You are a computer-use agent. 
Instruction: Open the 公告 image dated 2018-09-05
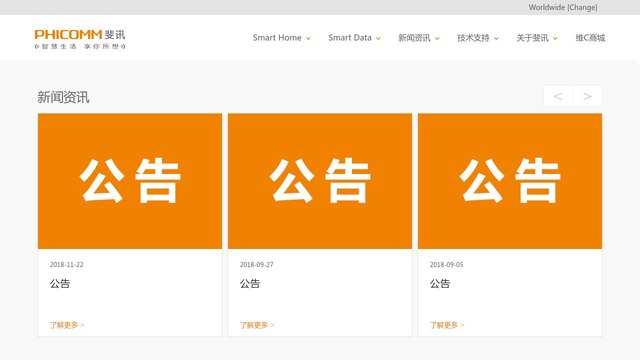[x=510, y=181]
